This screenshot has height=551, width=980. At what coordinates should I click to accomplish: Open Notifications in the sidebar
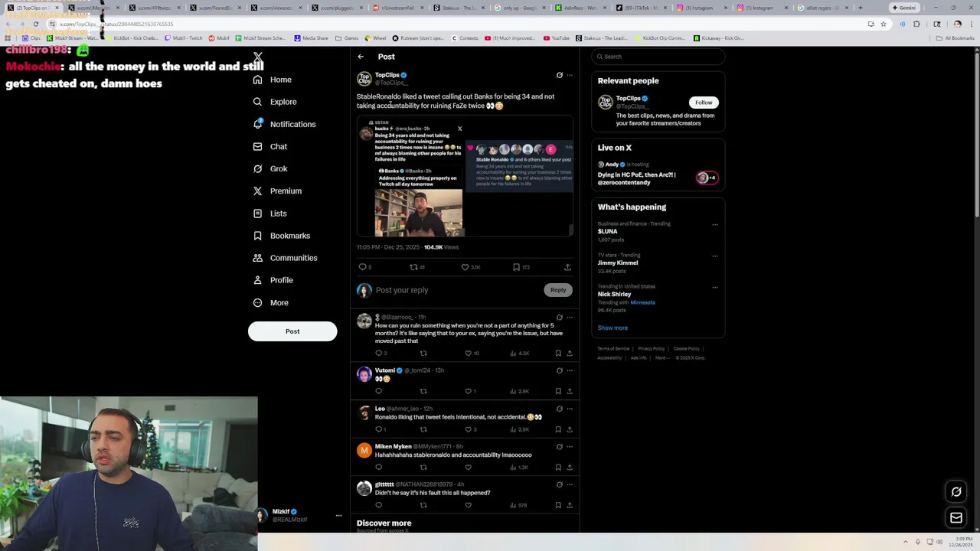[284, 124]
